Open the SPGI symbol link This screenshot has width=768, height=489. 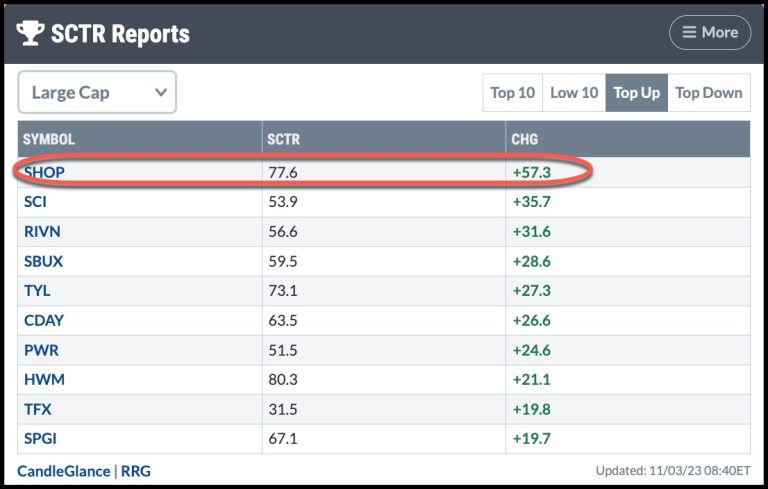click(41, 438)
